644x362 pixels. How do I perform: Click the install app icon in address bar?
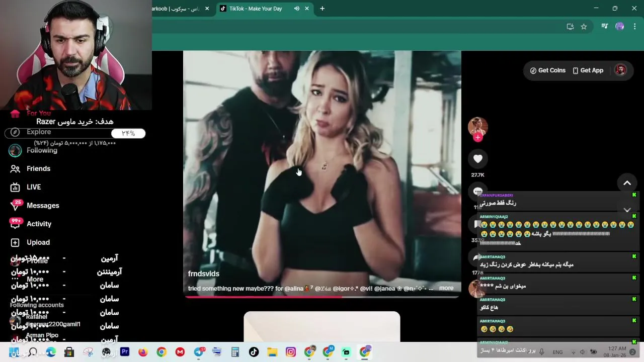click(x=570, y=27)
